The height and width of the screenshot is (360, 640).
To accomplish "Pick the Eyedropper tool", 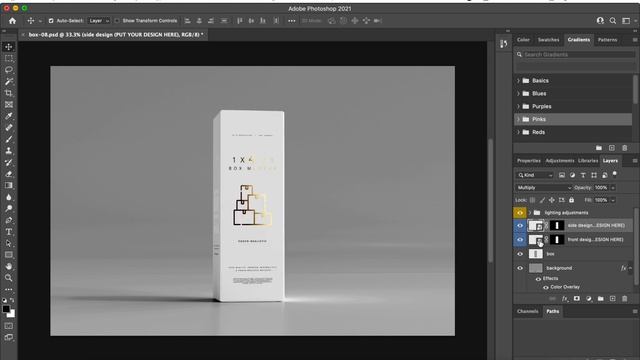I will coord(9,116).
